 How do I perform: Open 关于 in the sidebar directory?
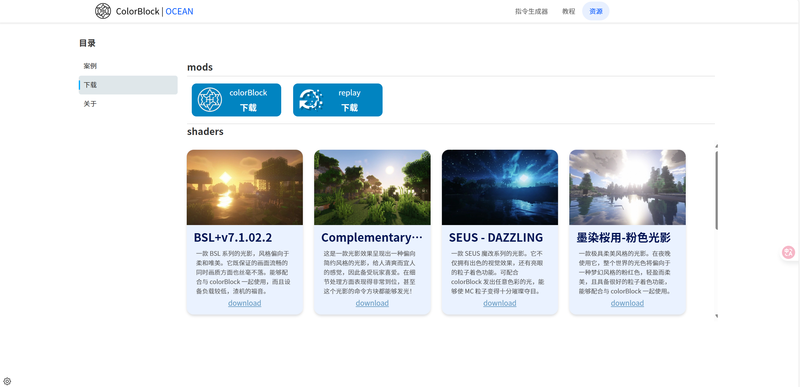[128, 104]
